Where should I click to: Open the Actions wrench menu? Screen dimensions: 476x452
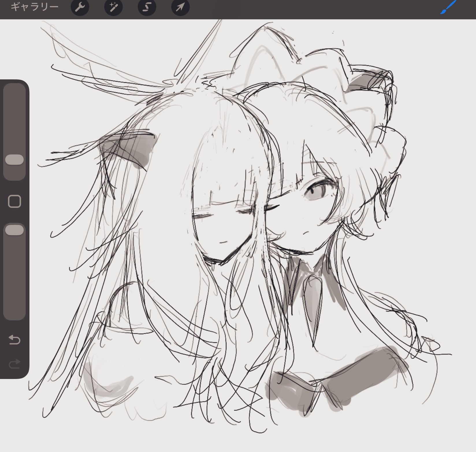click(x=80, y=7)
